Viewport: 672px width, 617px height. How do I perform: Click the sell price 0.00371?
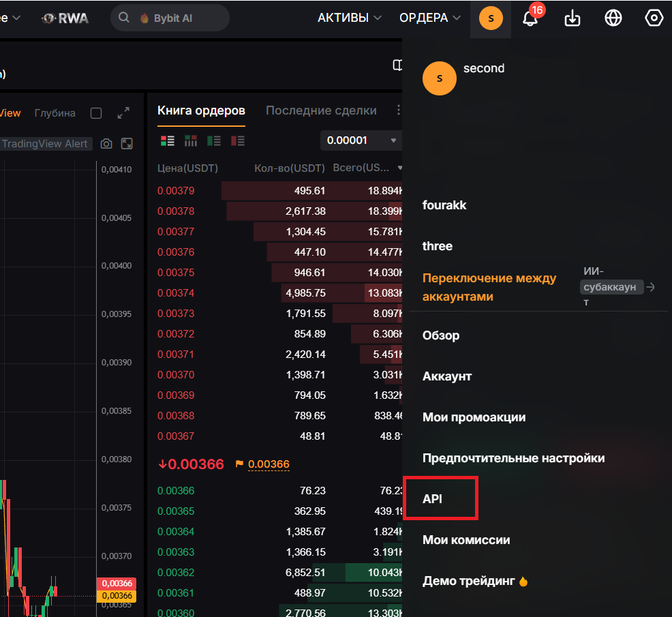coord(176,355)
